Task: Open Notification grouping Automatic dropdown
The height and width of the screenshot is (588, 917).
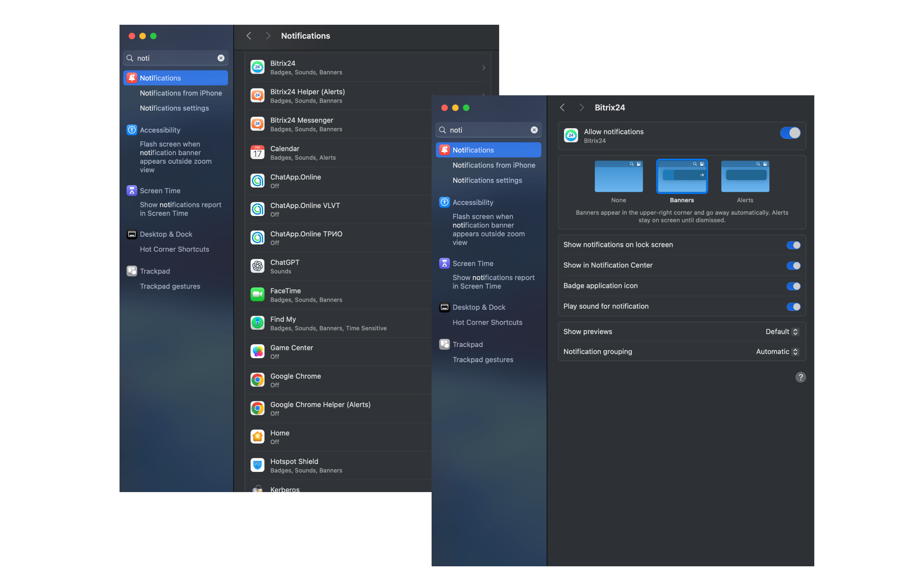Action: pos(777,352)
